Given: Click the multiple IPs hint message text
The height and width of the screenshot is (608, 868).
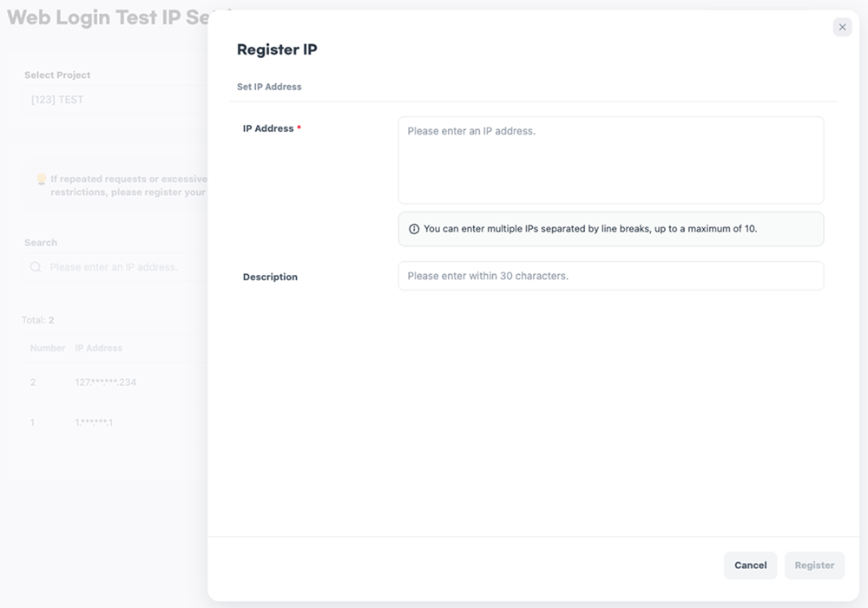Looking at the screenshot, I should (590, 229).
